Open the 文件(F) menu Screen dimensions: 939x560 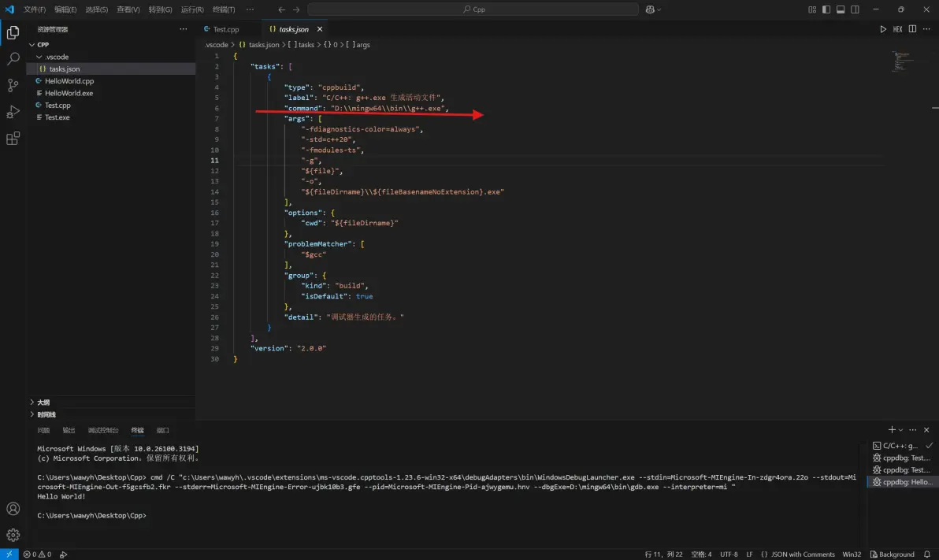click(35, 9)
